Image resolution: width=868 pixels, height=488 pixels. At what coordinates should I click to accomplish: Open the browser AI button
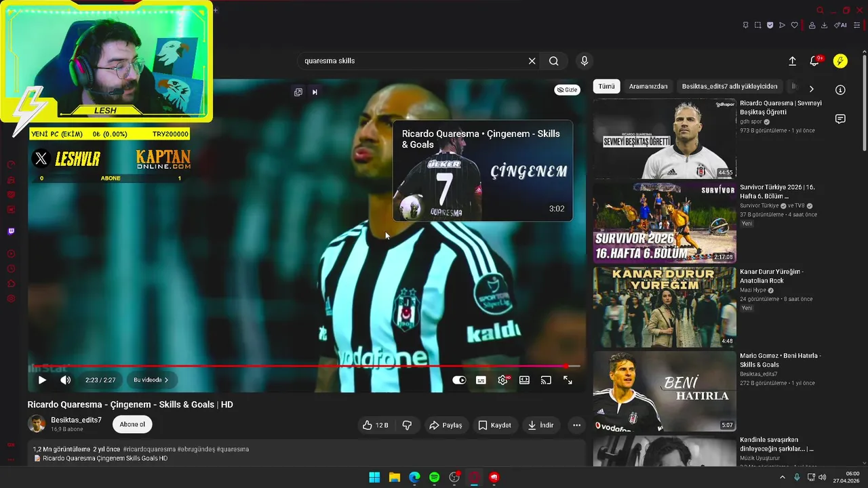pos(840,25)
